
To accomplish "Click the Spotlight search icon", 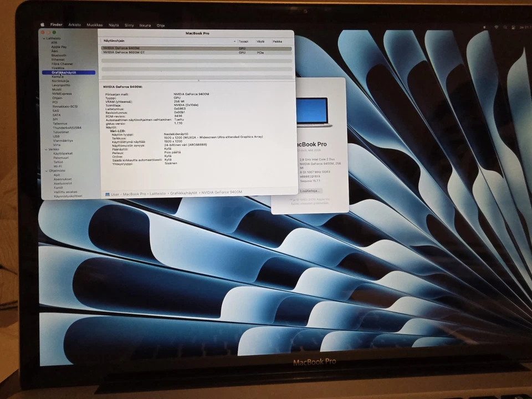I will pyautogui.click(x=505, y=24).
